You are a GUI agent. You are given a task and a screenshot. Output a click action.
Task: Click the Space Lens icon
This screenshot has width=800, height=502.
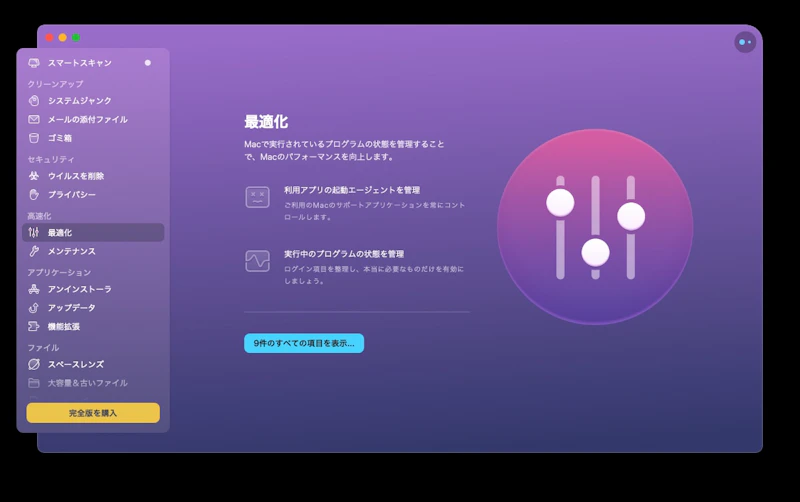[34, 364]
